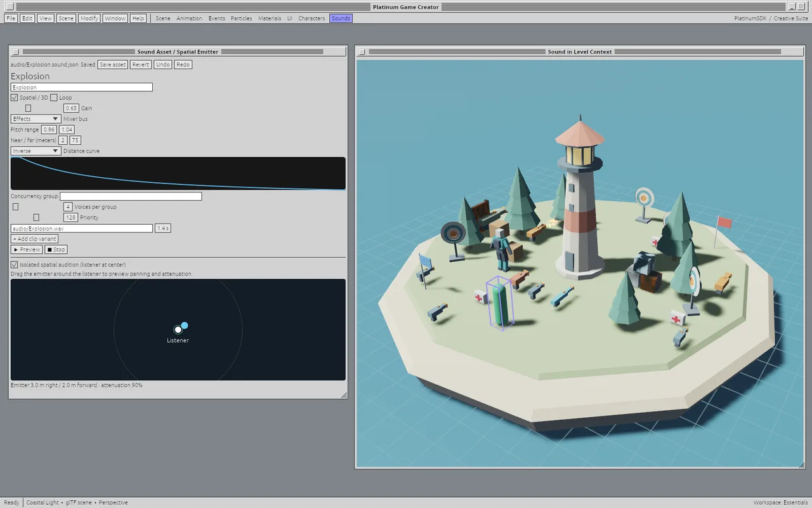Preview the Explosion sound
The height and width of the screenshot is (508, 812).
[x=27, y=250]
